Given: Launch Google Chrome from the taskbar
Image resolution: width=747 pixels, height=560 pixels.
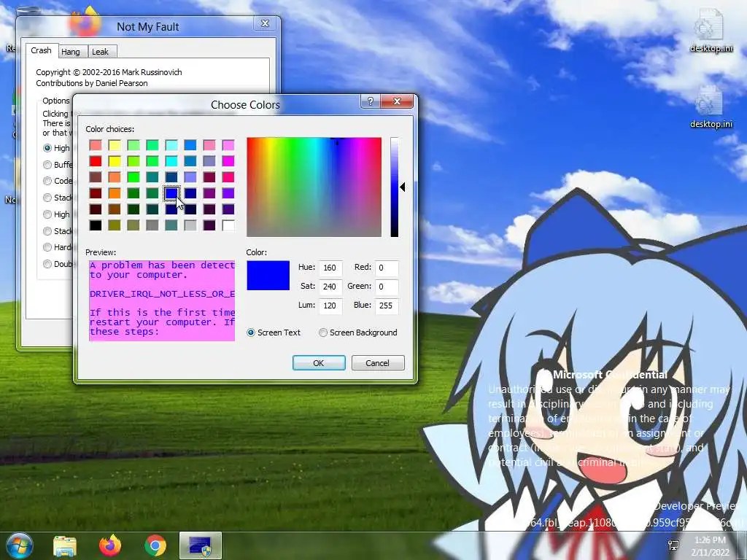Looking at the screenshot, I should [x=155, y=545].
